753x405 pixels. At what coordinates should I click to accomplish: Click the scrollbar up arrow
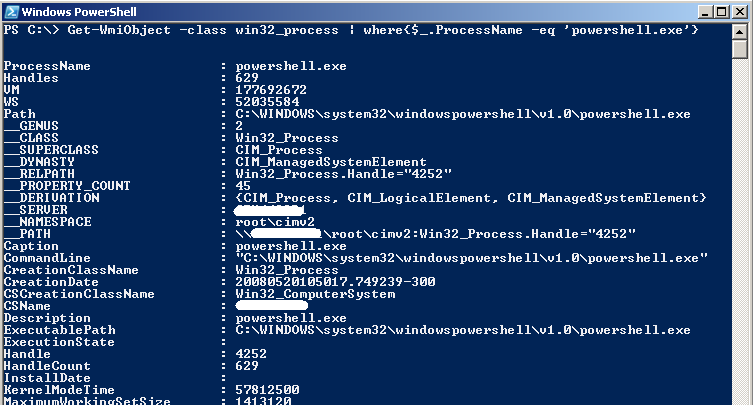[740, 32]
